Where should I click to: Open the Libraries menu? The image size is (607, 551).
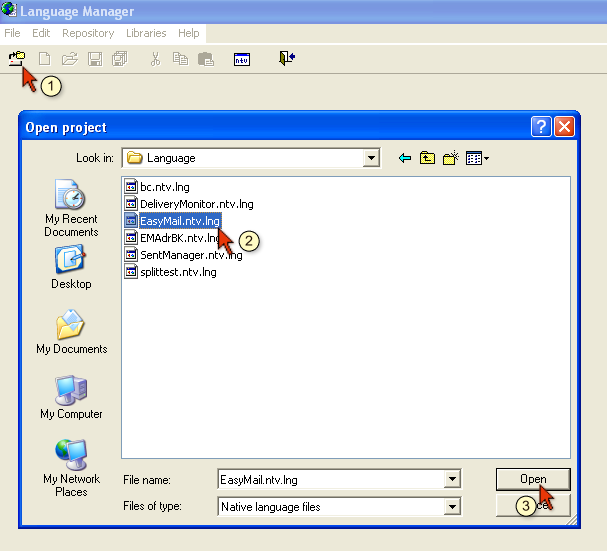[146, 33]
